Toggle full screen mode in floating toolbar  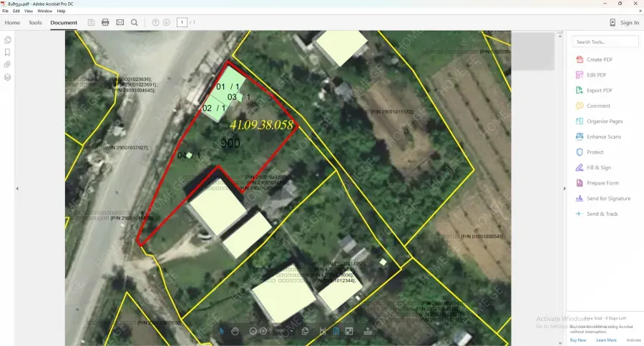[349, 331]
